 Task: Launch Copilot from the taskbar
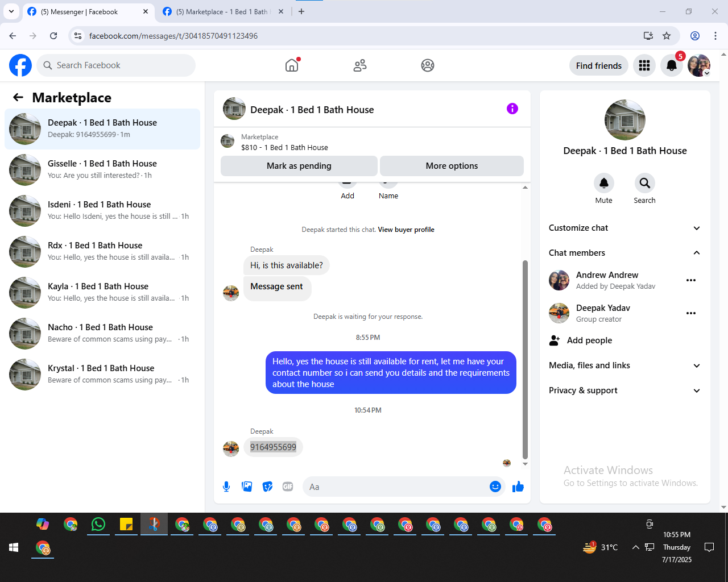click(43, 524)
